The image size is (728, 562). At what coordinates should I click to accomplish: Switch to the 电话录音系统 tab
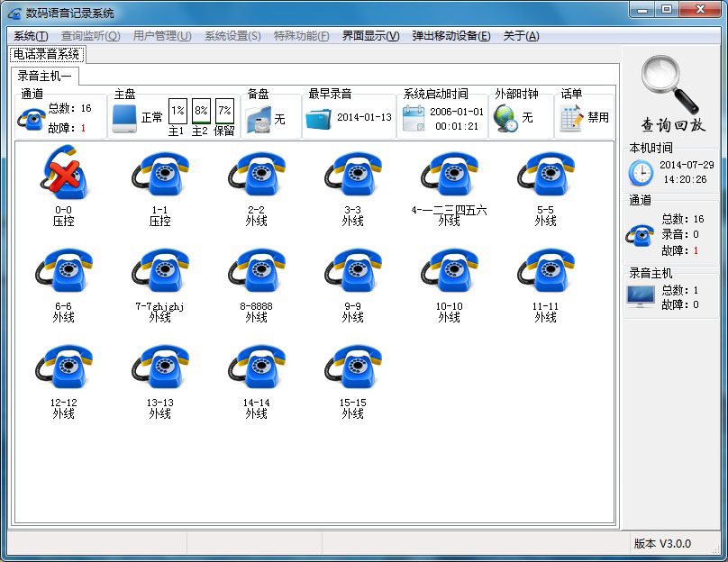click(x=46, y=55)
